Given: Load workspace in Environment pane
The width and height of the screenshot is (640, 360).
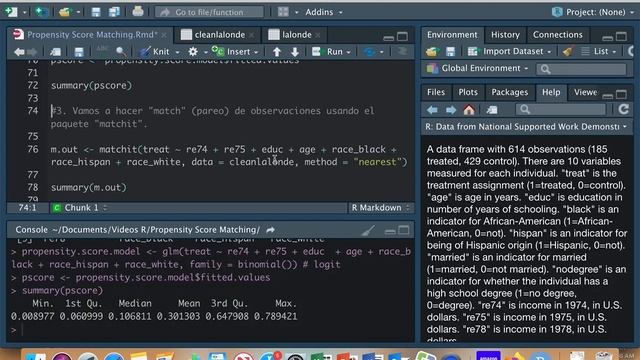Looking at the screenshot, I should [432, 51].
